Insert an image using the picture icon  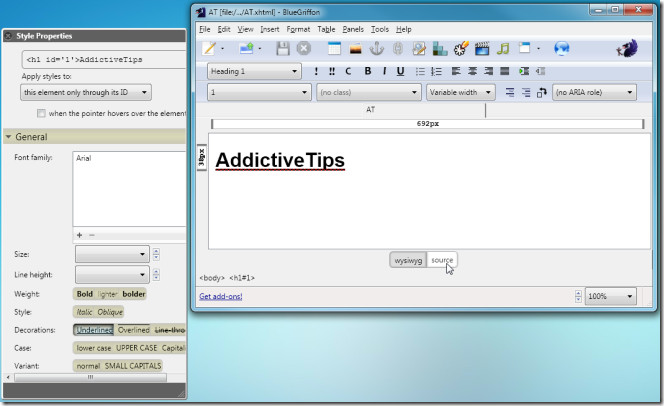click(355, 49)
